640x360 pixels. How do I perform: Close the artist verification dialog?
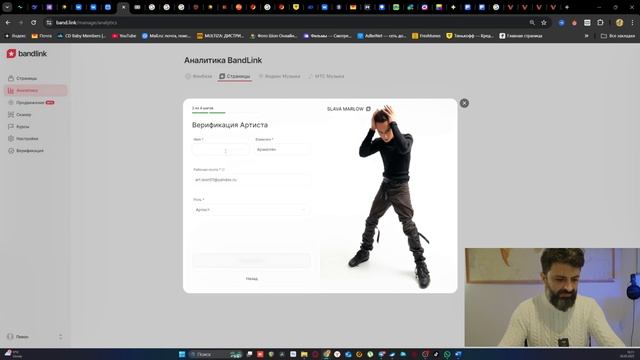pos(464,103)
